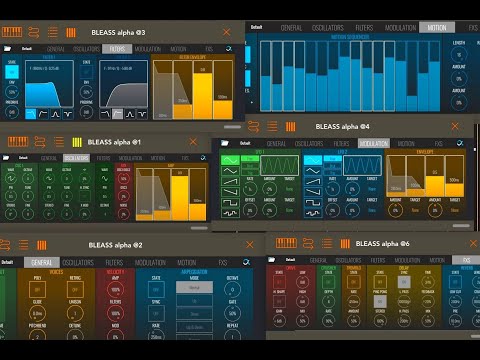The height and width of the screenshot is (360, 480).
Task: Choose the random waveform for LFO 1
Action: pos(230,213)
